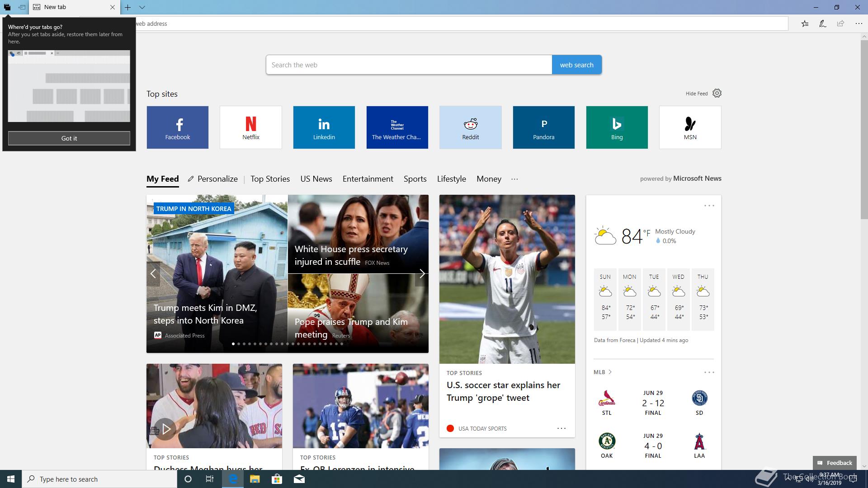
Task: Click the web search button
Action: (577, 65)
